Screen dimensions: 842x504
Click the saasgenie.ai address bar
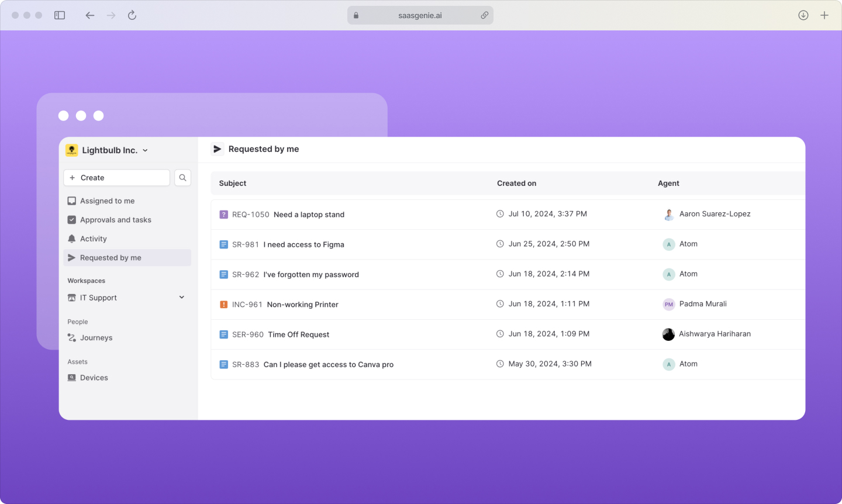[x=420, y=15]
